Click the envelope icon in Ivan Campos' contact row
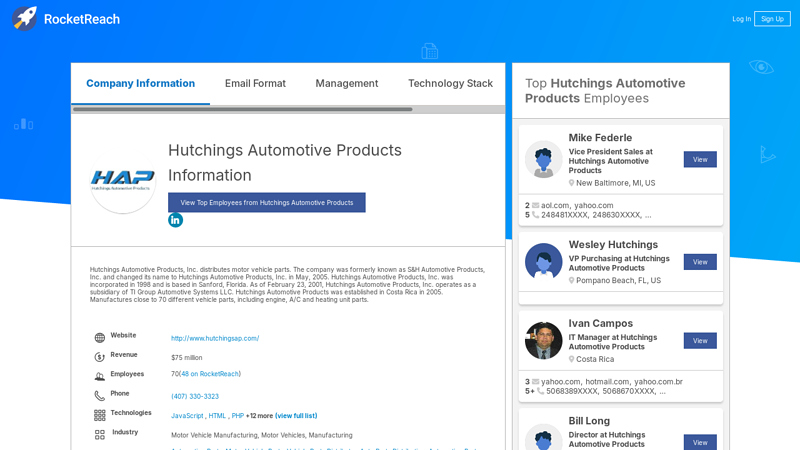The width and height of the screenshot is (800, 450). [x=536, y=382]
